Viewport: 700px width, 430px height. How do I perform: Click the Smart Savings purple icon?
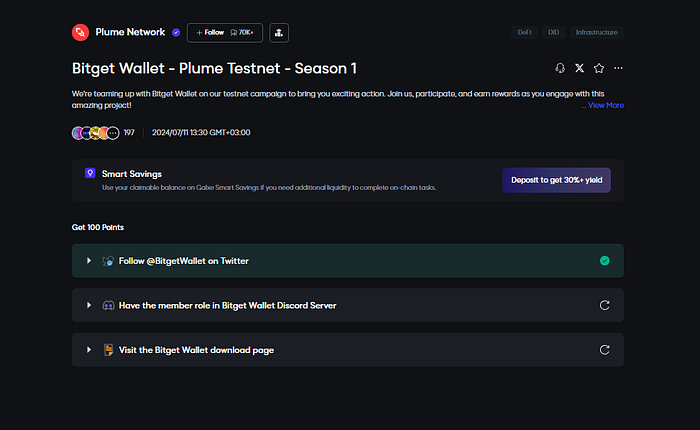[91, 173]
